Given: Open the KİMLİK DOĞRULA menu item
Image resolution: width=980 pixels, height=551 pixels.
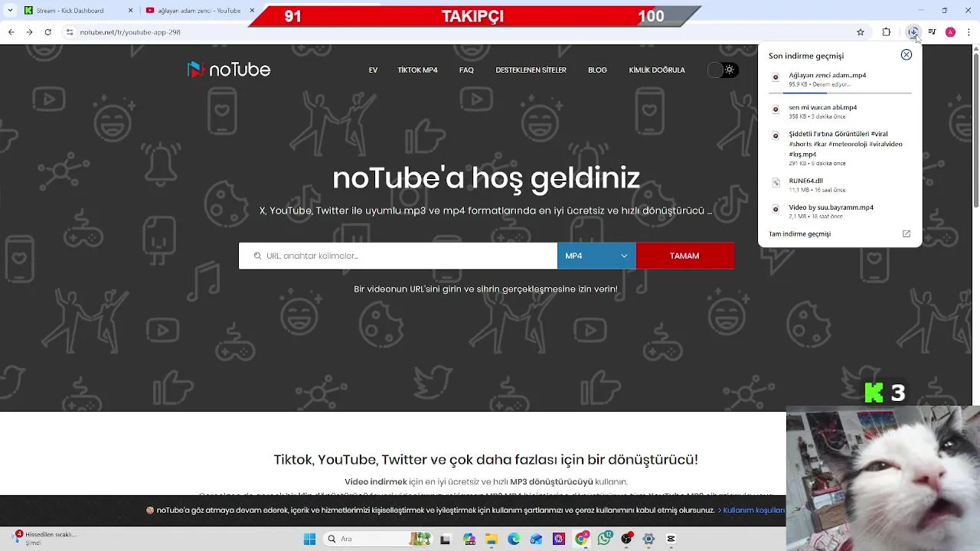Looking at the screenshot, I should [657, 70].
